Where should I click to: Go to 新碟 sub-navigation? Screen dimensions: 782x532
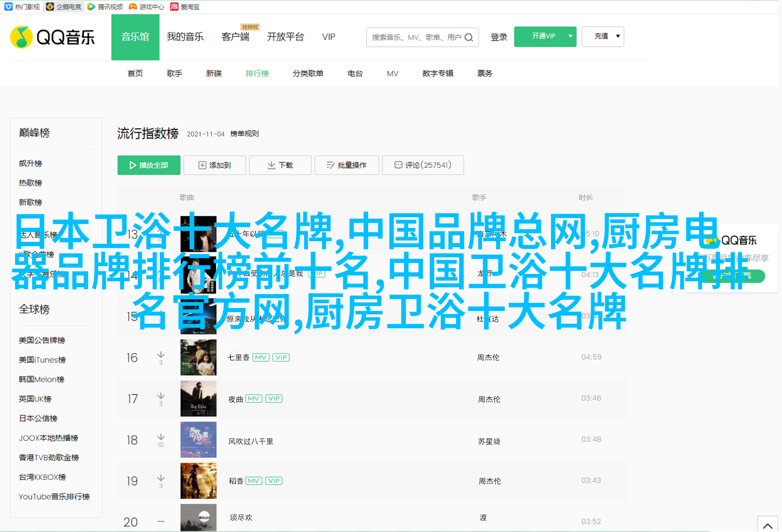pyautogui.click(x=214, y=73)
